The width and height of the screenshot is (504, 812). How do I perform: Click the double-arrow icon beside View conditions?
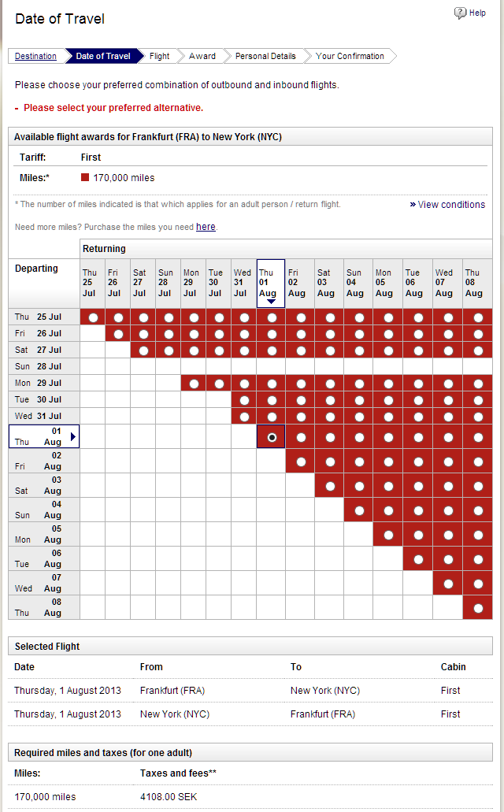point(413,205)
